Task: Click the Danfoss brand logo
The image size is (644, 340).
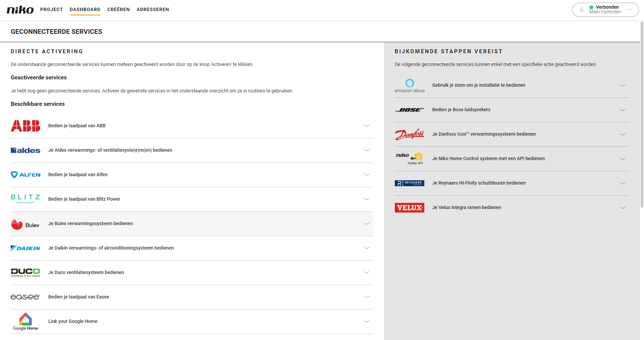Action: 409,134
